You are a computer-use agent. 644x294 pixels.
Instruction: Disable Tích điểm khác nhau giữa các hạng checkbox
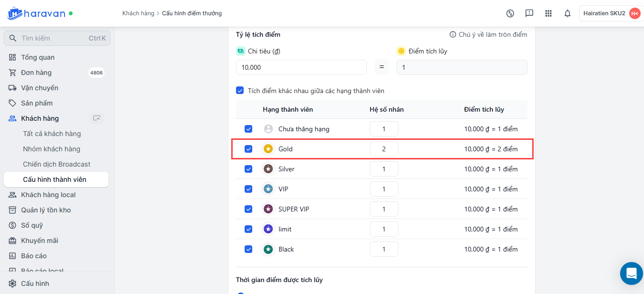240,91
